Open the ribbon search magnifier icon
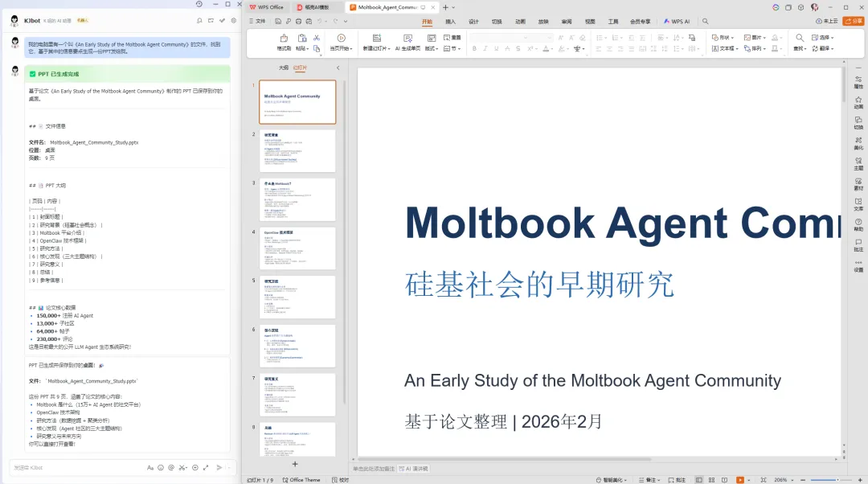The height and width of the screenshot is (484, 868). click(x=706, y=22)
